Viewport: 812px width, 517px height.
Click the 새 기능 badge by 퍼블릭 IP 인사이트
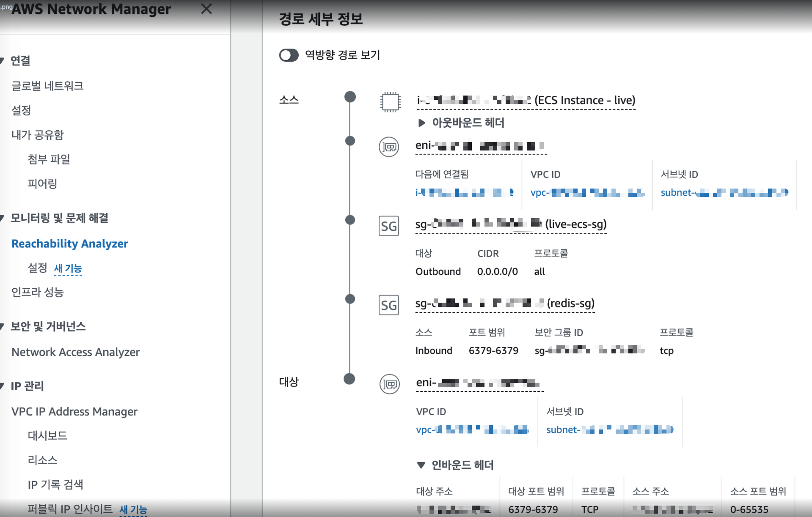(x=133, y=510)
